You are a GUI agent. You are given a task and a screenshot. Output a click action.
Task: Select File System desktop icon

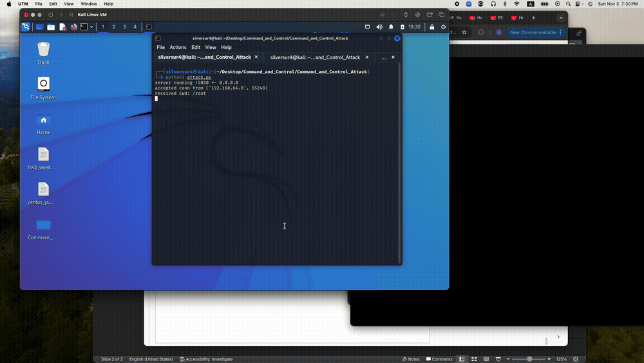click(x=43, y=88)
